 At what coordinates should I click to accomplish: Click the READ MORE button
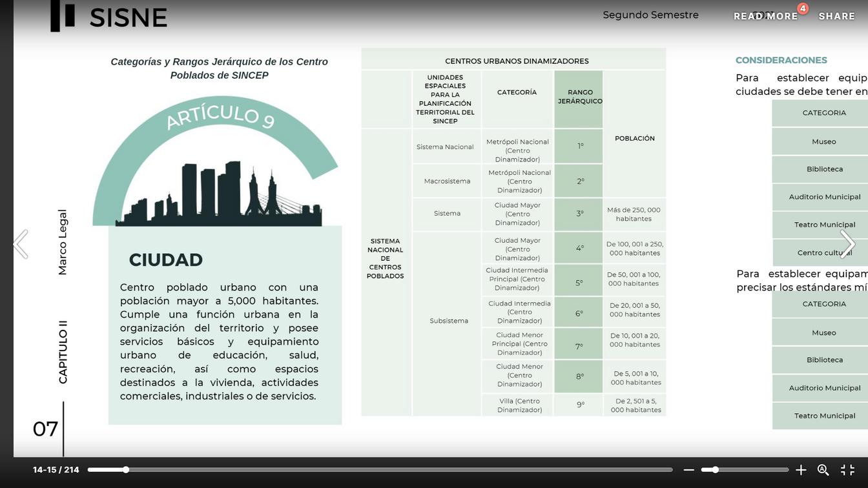pyautogui.click(x=765, y=16)
